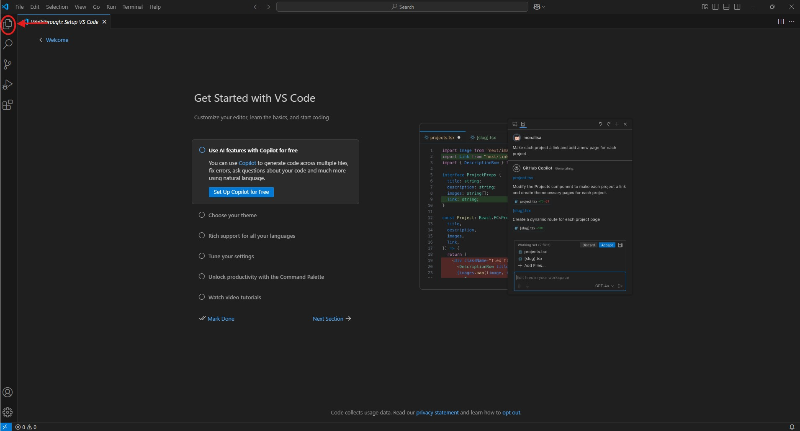The height and width of the screenshot is (431, 800).
Task: Expand the Tune your settings step
Action: (231, 256)
